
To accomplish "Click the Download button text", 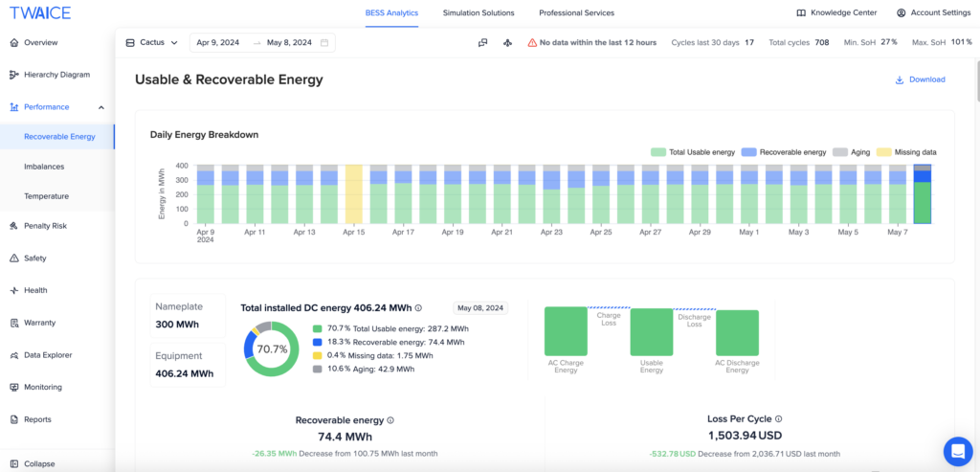I will (926, 79).
